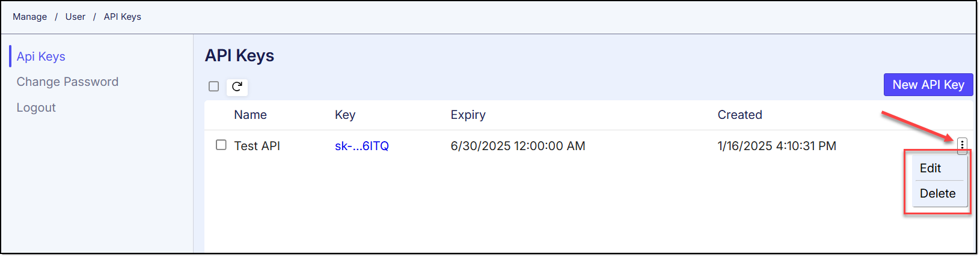Go to Api Keys in the sidebar

pos(41,56)
